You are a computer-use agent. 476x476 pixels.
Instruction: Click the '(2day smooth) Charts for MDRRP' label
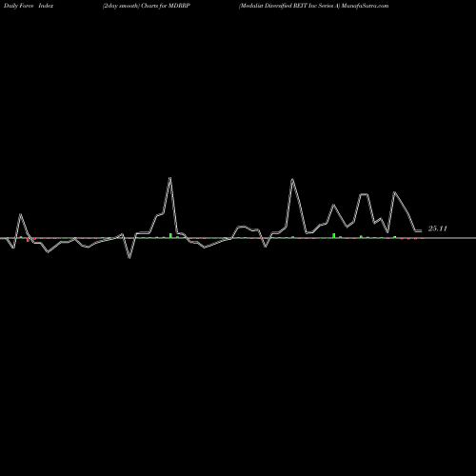click(147, 6)
